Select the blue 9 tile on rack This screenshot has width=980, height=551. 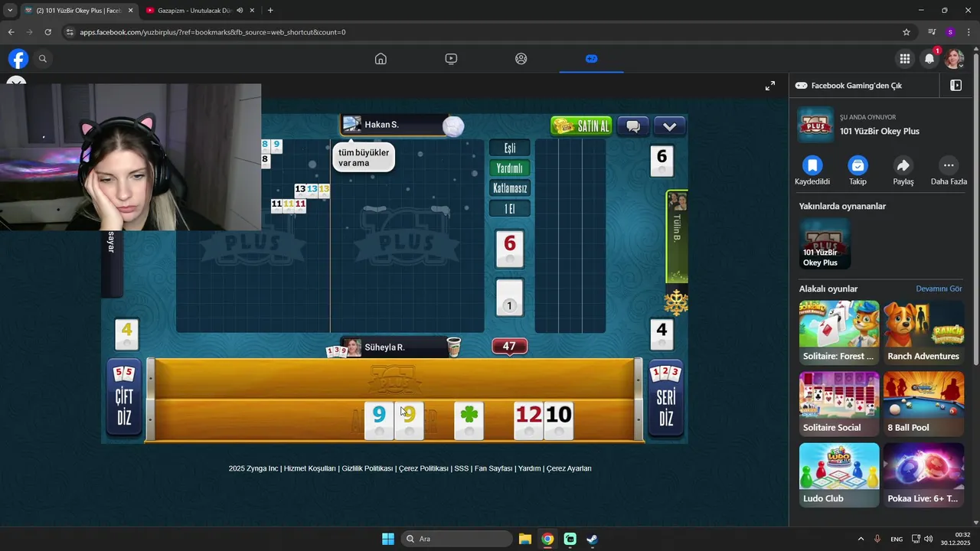379,420
